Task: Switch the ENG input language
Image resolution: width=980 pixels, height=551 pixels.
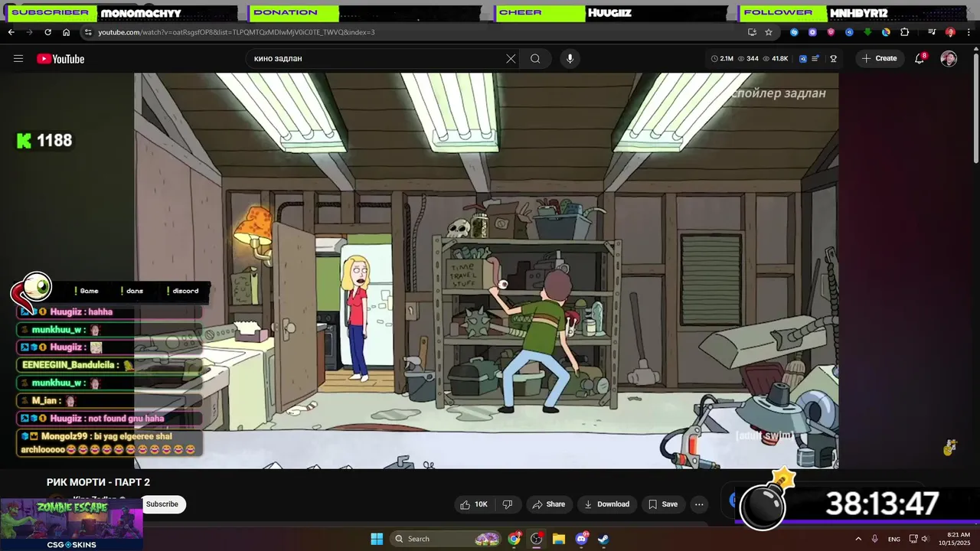Action: coord(894,539)
